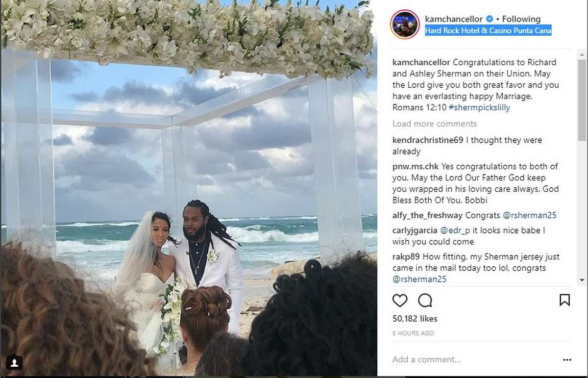Screen dimensions: 588x378
Task: Open kamchancellor profile picture avatar
Action: tap(405, 24)
